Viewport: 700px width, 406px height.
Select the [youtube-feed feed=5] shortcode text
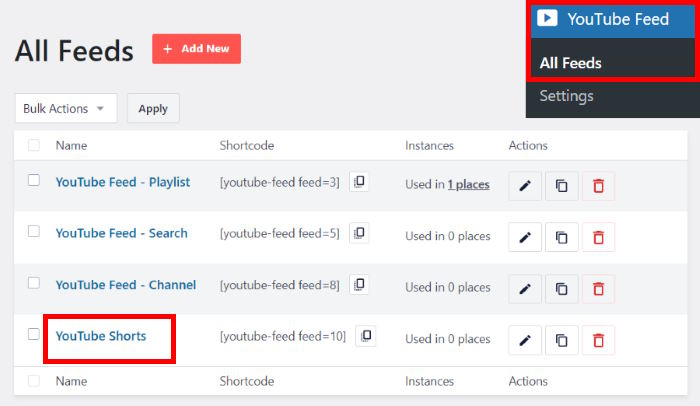click(x=279, y=233)
